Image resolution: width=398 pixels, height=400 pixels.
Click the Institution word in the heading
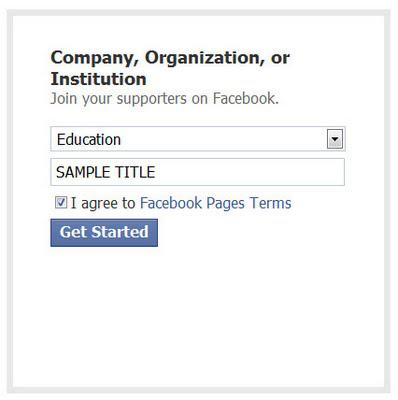tap(98, 79)
